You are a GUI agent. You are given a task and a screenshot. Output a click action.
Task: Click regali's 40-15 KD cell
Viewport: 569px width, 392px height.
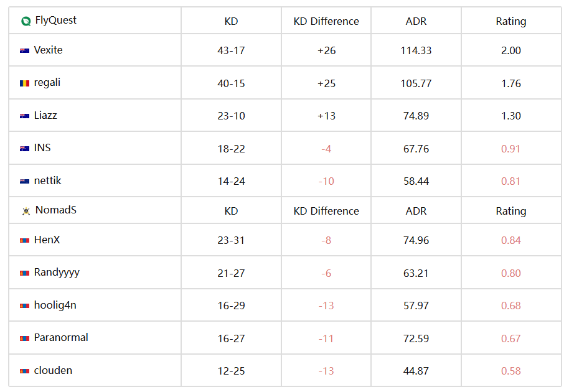[x=231, y=83]
